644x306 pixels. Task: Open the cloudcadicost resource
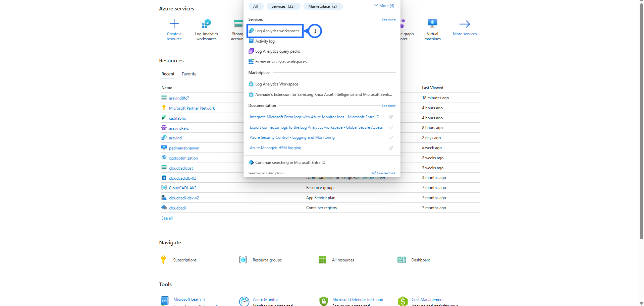tap(181, 168)
